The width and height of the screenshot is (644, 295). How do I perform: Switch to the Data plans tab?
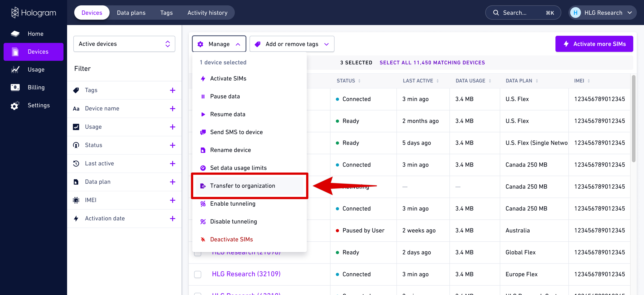131,13
